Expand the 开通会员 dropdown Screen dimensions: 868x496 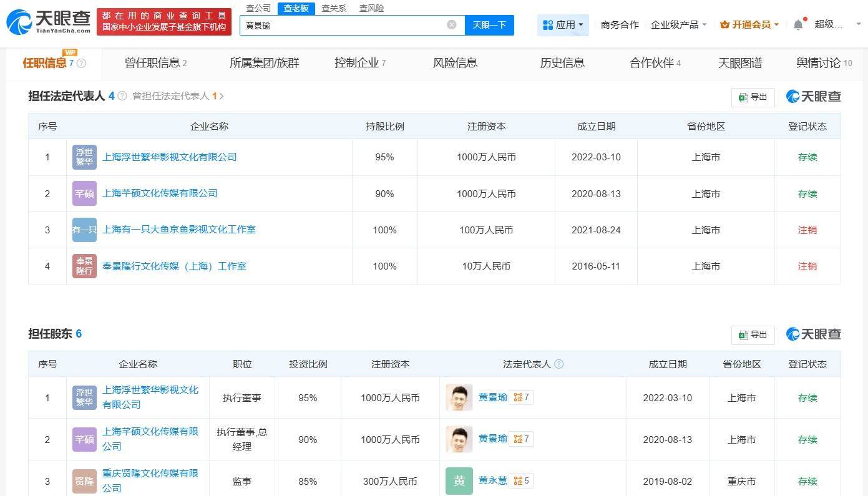click(749, 25)
